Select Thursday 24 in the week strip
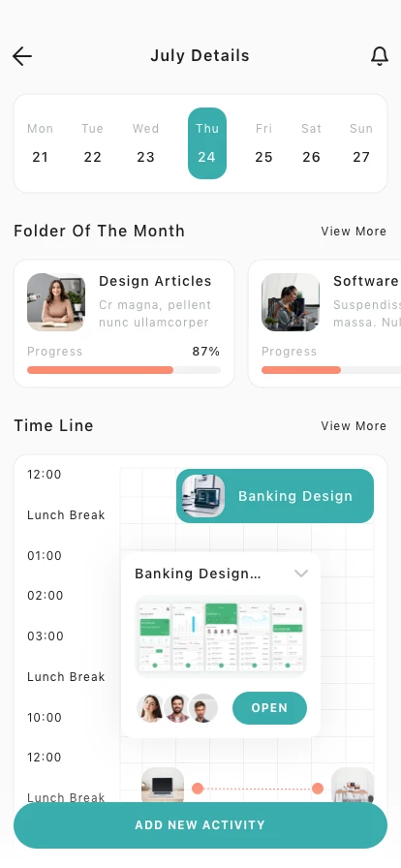 pyautogui.click(x=207, y=143)
